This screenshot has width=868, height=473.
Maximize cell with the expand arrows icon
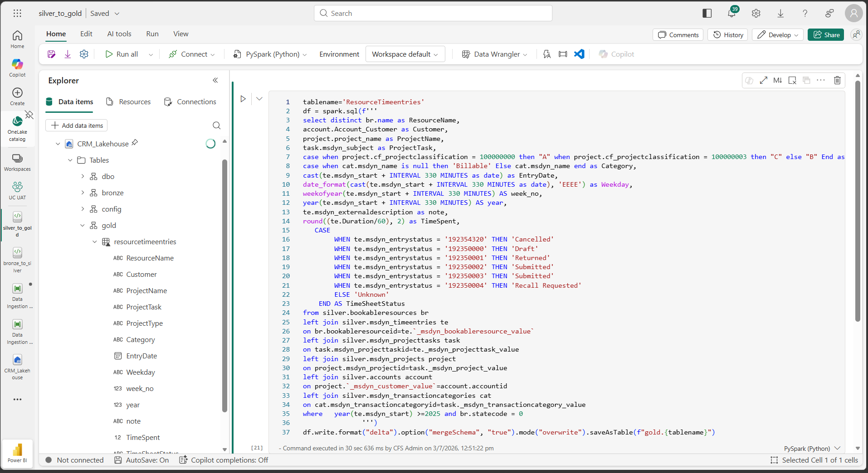coord(764,80)
